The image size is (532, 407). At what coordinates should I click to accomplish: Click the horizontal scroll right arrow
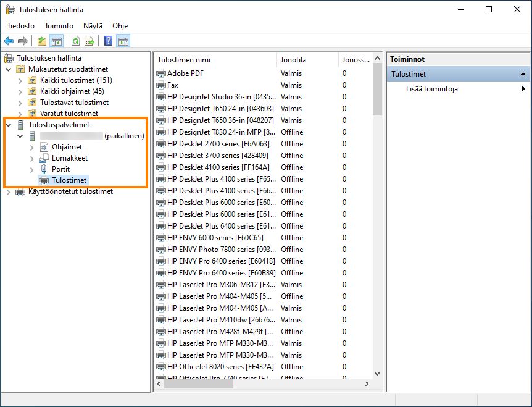367,384
